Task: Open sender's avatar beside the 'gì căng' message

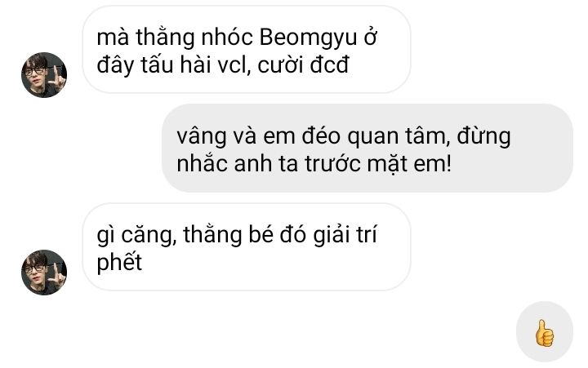Action: pos(44,273)
